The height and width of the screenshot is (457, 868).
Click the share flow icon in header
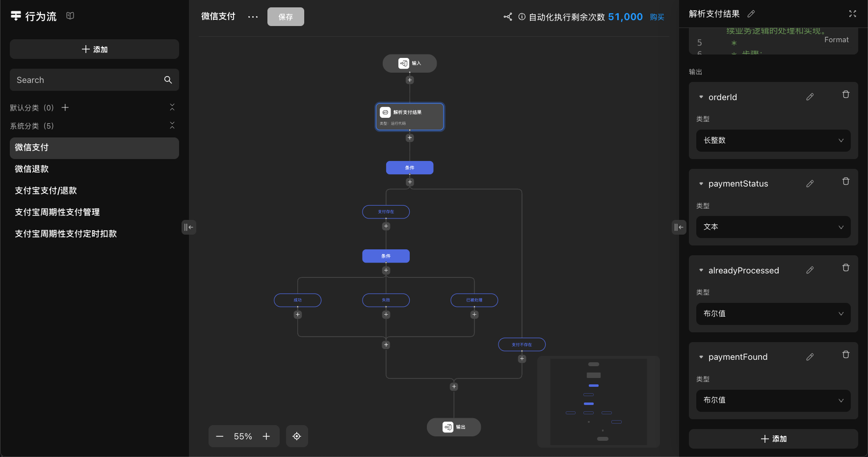pyautogui.click(x=508, y=17)
